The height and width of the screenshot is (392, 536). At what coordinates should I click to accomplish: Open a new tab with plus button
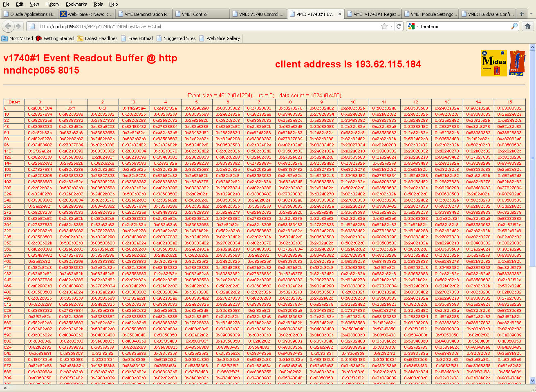click(521, 14)
